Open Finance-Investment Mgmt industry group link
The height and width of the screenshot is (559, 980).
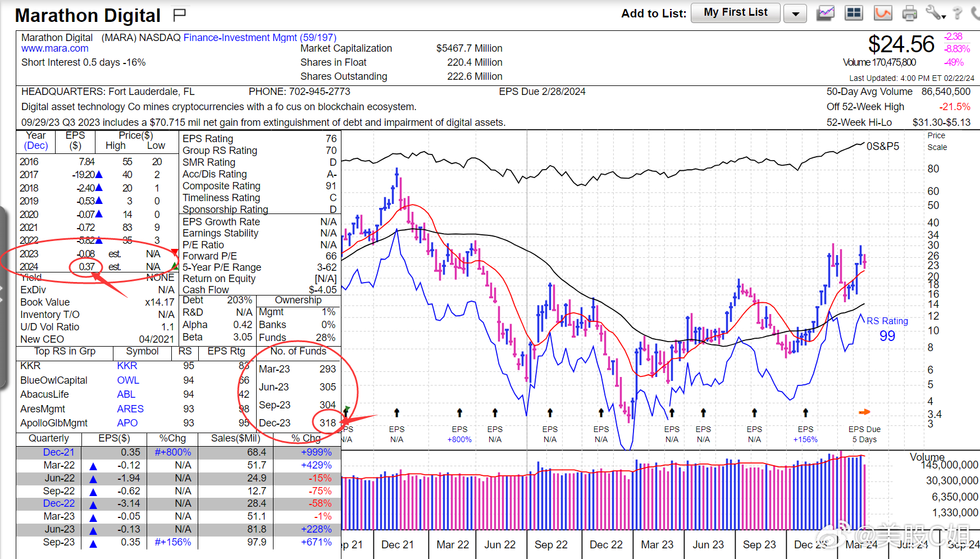tap(260, 38)
